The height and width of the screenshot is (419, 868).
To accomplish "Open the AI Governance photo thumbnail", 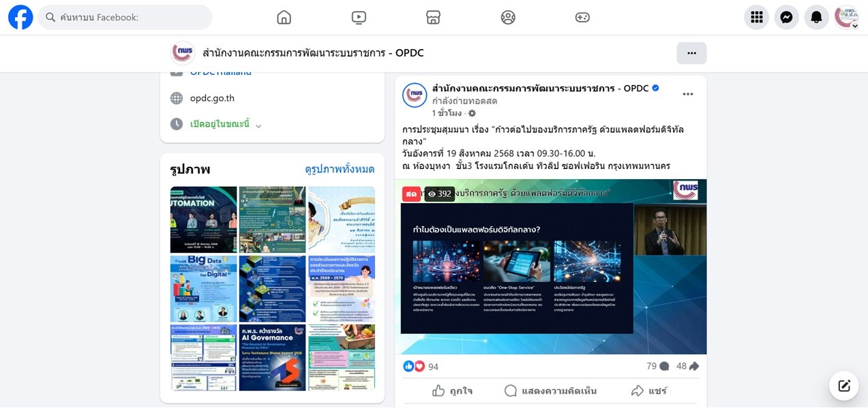I will click(x=272, y=357).
